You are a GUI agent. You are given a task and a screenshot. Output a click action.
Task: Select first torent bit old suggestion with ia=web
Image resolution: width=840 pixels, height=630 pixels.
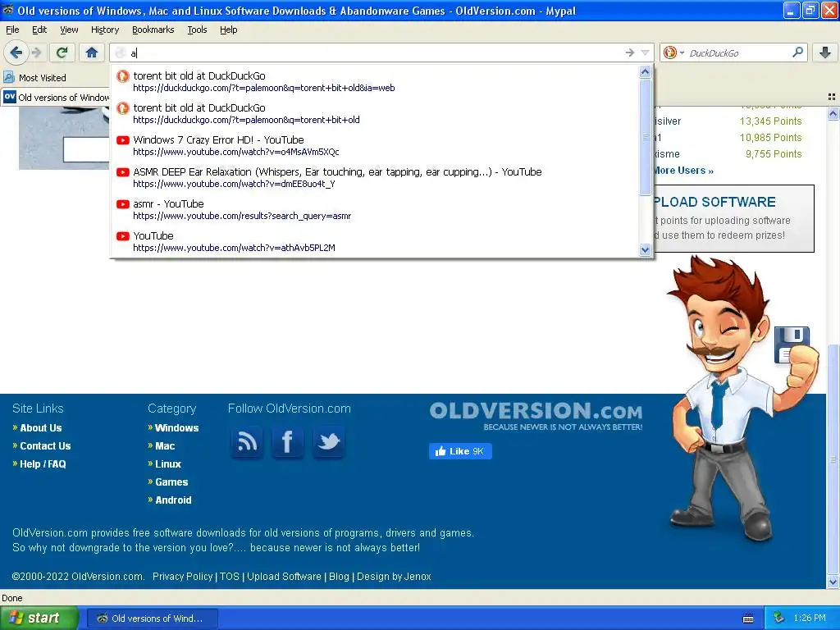coord(375,81)
